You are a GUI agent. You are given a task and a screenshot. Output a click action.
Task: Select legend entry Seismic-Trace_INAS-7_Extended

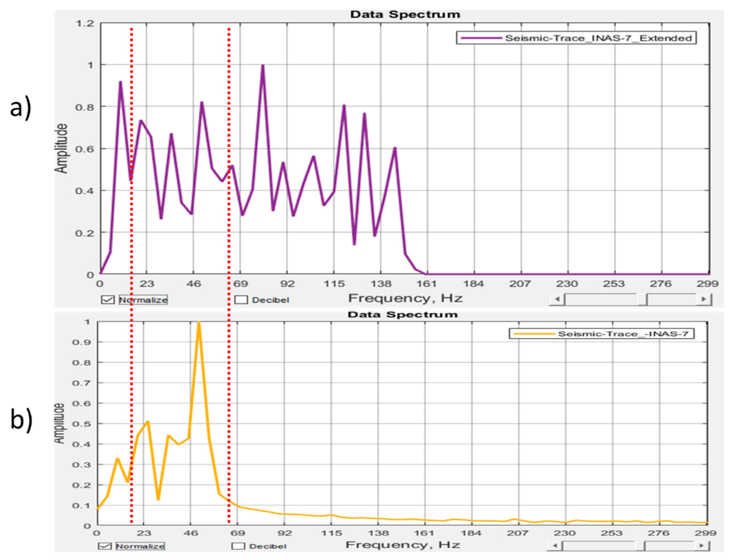coord(598,38)
